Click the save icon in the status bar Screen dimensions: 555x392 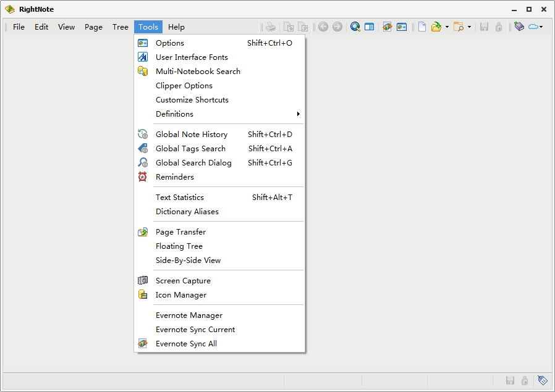coord(510,380)
